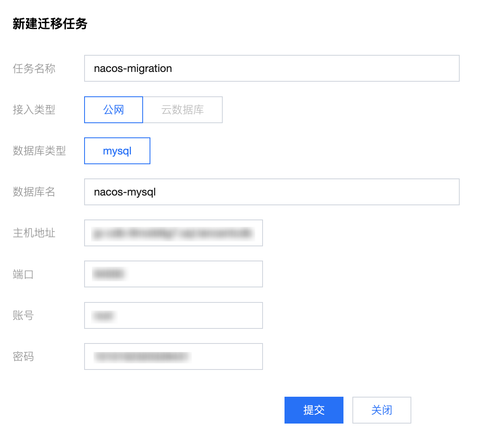Focus the 端口 port input box
This screenshot has height=439, width=504.
pos(174,274)
